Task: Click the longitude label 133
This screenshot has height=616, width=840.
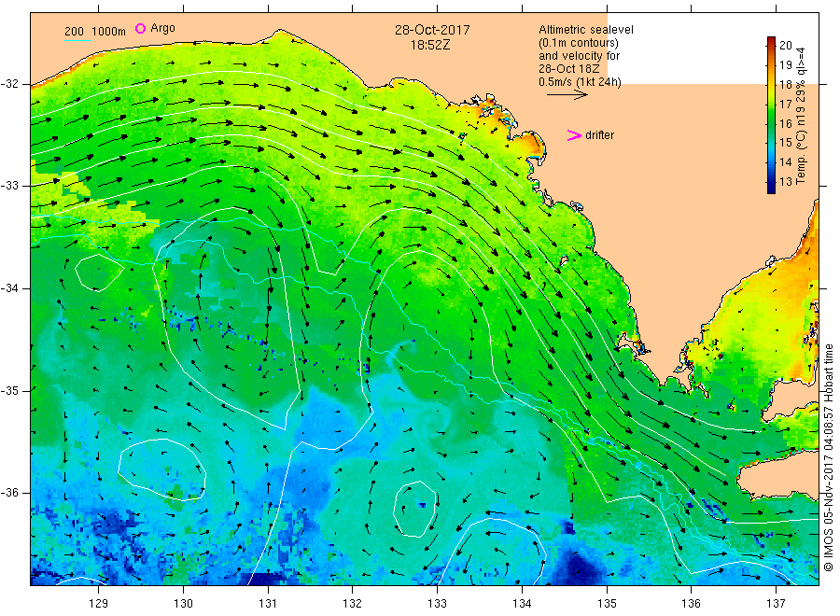Action: tap(437, 604)
